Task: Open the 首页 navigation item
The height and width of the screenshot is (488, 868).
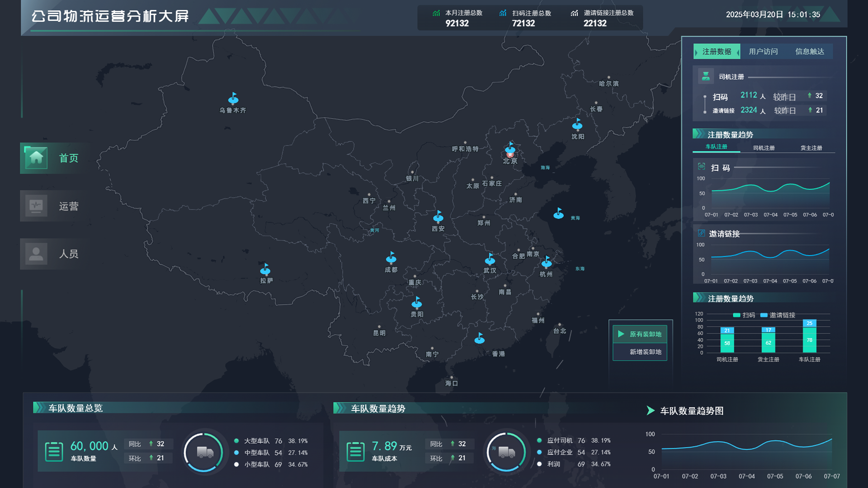Action: 54,158
